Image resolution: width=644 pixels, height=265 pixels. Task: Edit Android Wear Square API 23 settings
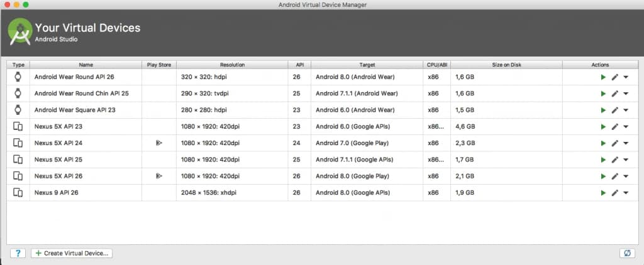pyautogui.click(x=615, y=110)
